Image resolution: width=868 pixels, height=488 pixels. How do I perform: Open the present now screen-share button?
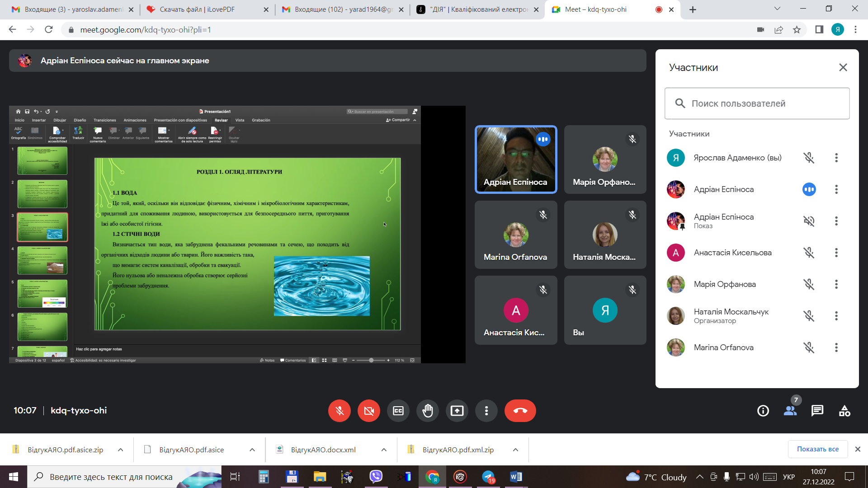[x=457, y=411]
